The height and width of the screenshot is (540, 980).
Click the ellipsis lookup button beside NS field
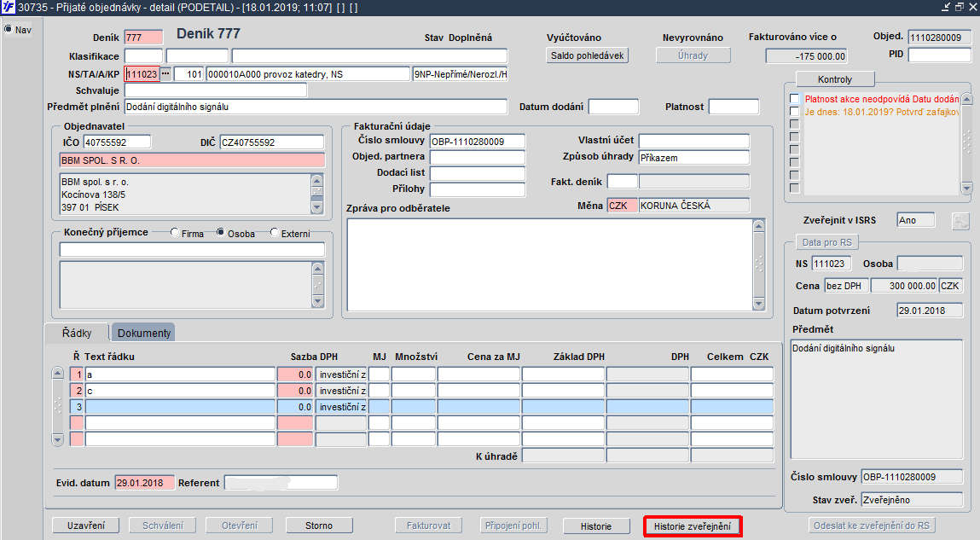click(165, 73)
